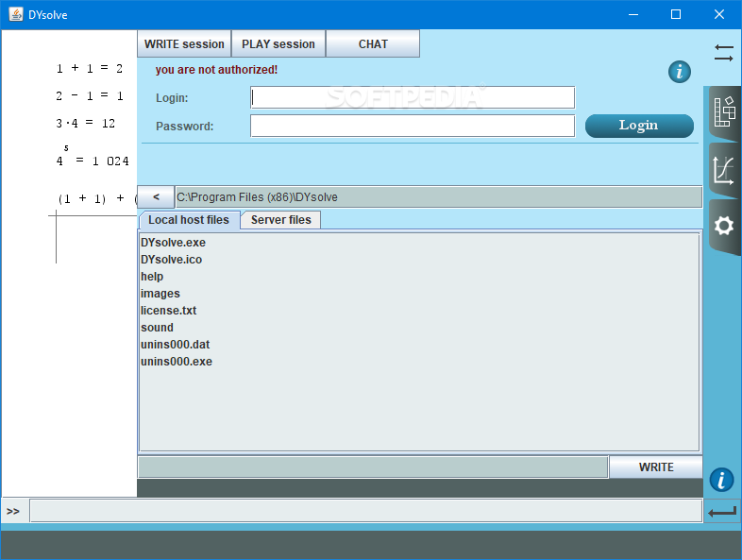This screenshot has height=560, width=742.
Task: Select the Server files tab
Action: [281, 220]
